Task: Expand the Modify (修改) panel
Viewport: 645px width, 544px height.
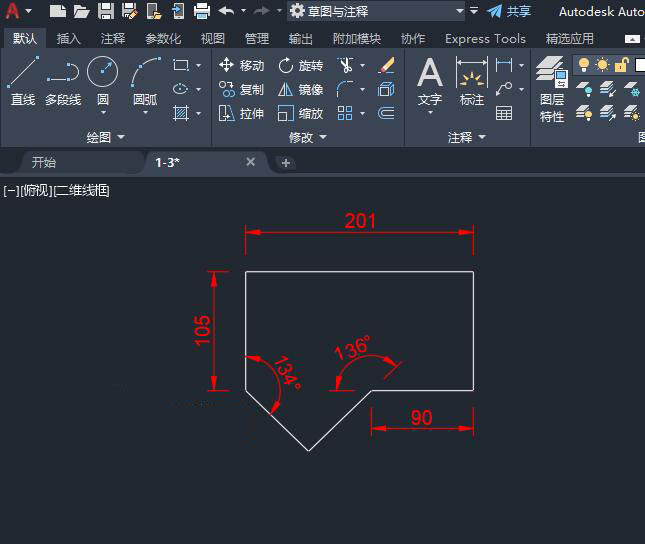Action: click(308, 137)
